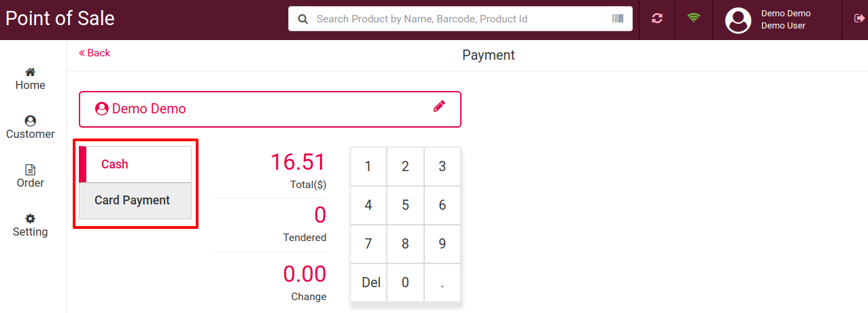Click the barcode scanner icon in search
The width and height of the screenshot is (868, 313).
point(617,19)
